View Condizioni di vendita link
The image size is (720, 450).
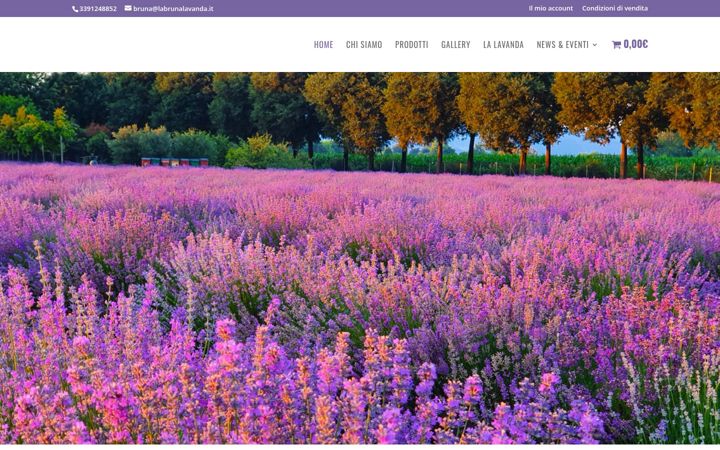615,8
